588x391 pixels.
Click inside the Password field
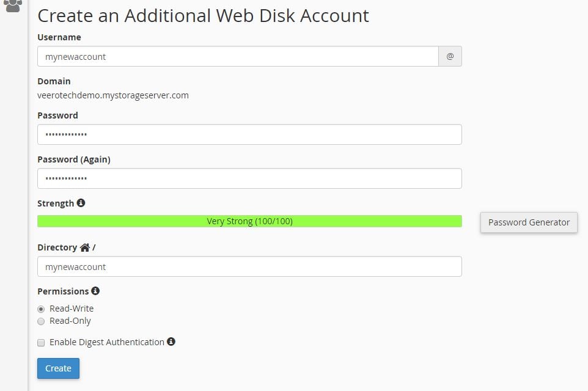tap(249, 134)
